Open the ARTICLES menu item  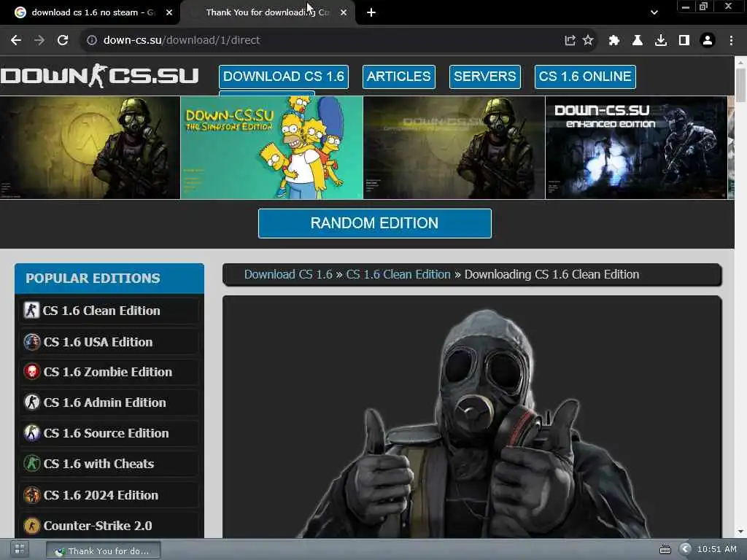point(399,77)
